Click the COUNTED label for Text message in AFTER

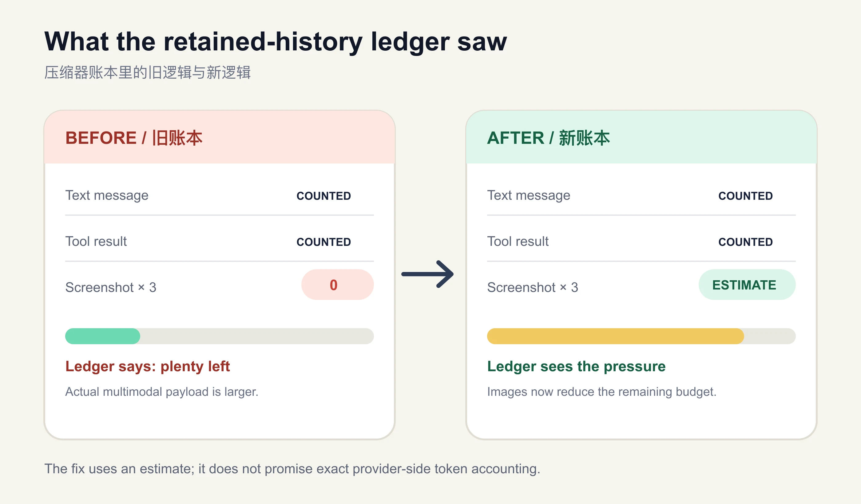(x=745, y=196)
